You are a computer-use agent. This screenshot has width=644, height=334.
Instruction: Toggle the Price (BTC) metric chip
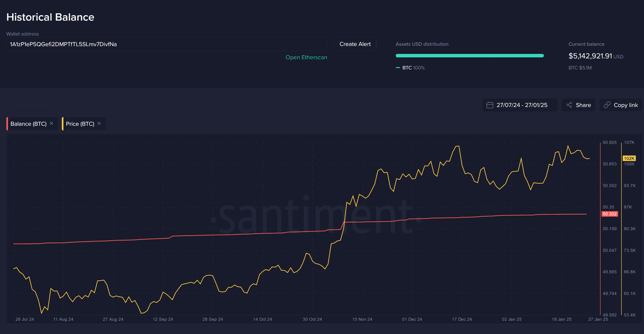tap(80, 124)
